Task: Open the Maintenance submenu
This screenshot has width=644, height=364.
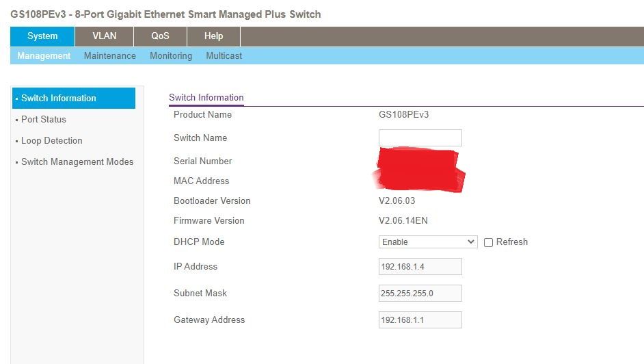Action: 109,56
